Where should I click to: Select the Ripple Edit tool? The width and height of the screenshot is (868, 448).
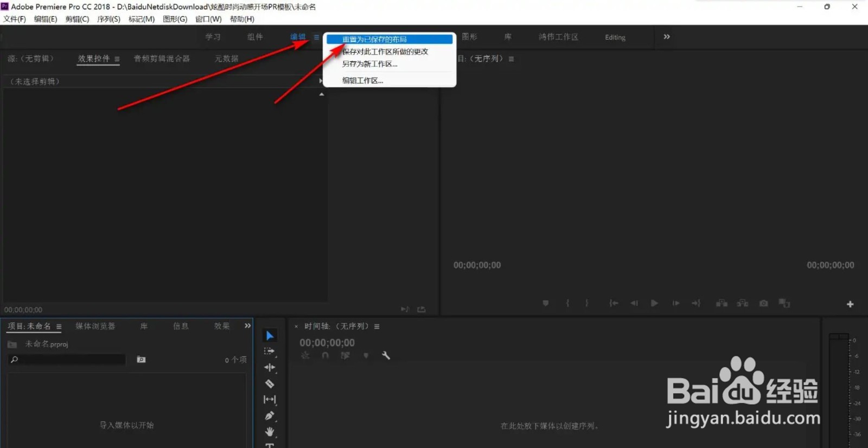click(x=270, y=367)
